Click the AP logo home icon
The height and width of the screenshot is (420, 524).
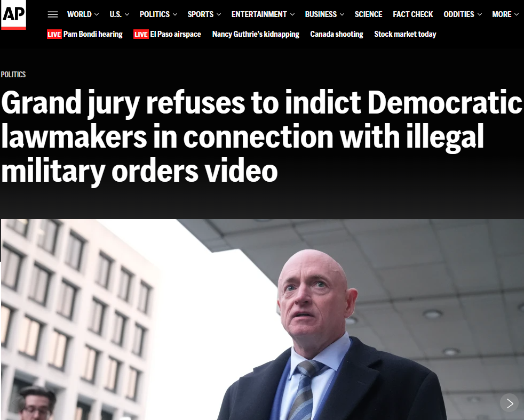click(x=13, y=14)
